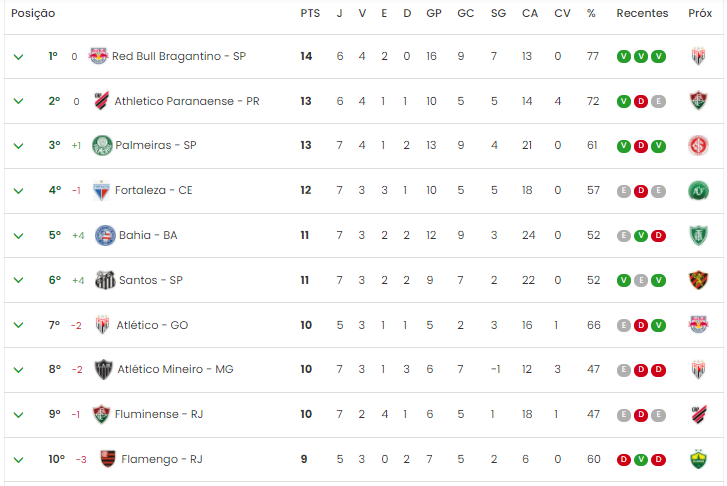Viewport: 727px width, 486px height.
Task: Open the Fluminense - RJ team link
Action: tap(159, 414)
